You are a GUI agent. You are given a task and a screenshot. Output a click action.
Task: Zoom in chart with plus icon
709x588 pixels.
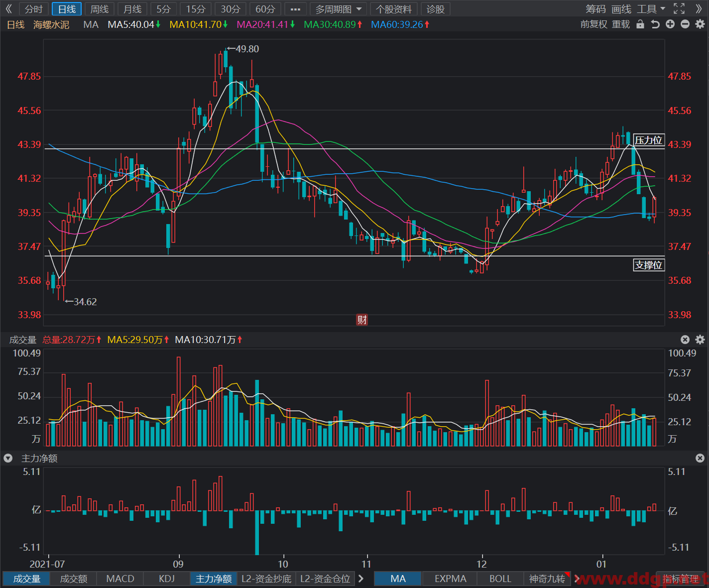click(670, 24)
